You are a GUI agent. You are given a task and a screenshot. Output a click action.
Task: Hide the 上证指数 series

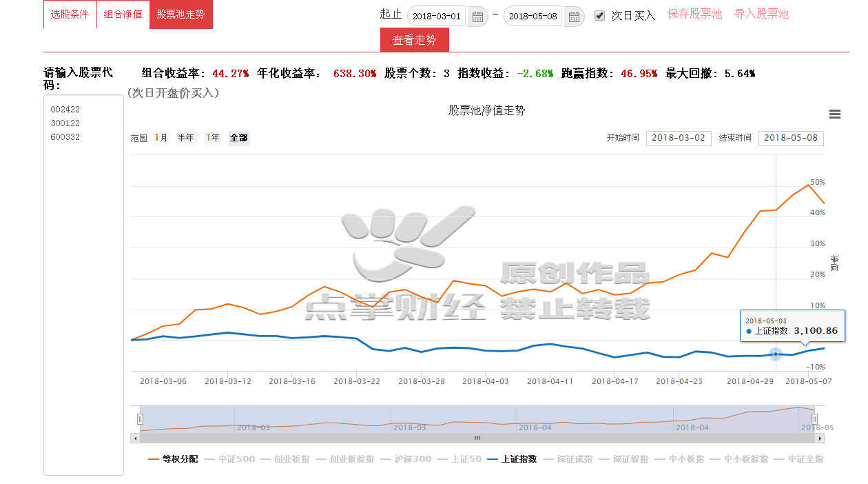click(x=513, y=458)
